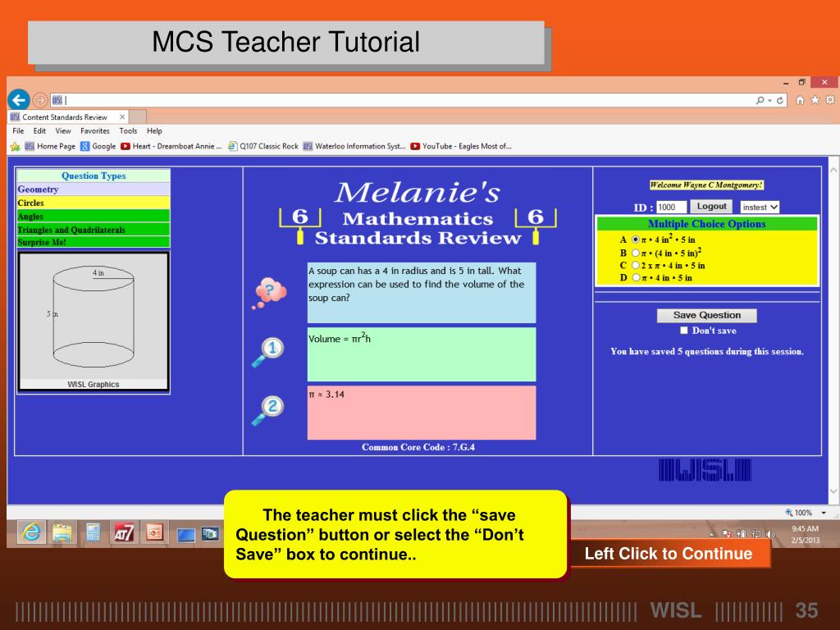Image resolution: width=840 pixels, height=630 pixels.
Task: Open the Favorites menu
Action: tap(95, 130)
